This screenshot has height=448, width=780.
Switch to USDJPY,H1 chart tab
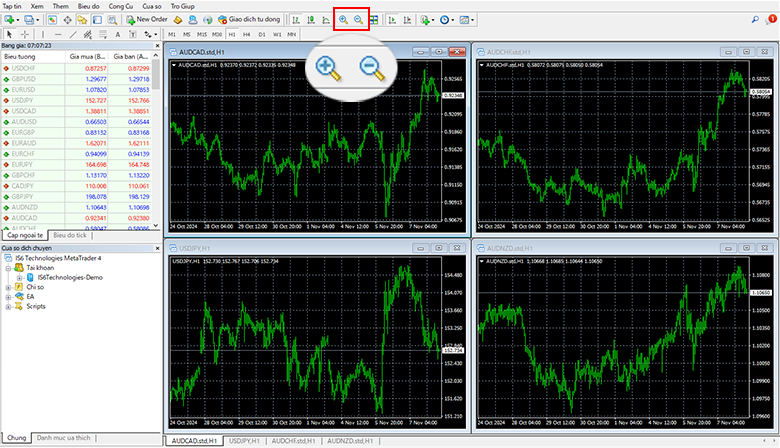click(x=244, y=441)
